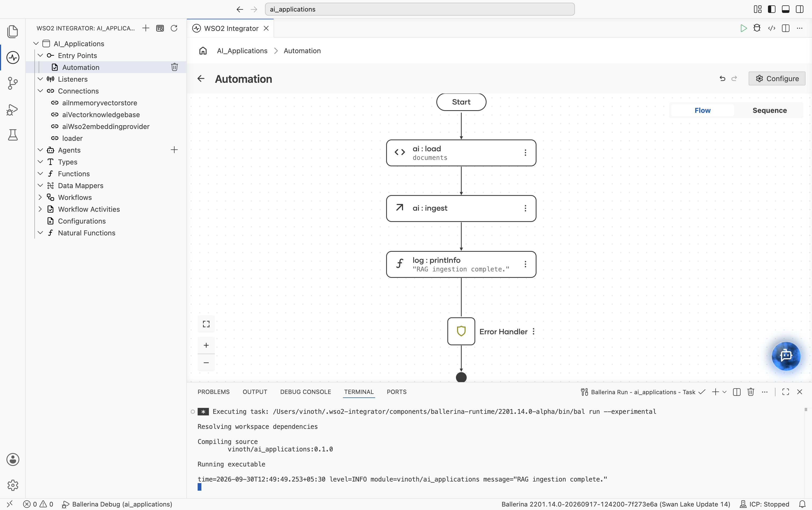Open the Run and Debug view
The image size is (812, 510).
coord(12,110)
